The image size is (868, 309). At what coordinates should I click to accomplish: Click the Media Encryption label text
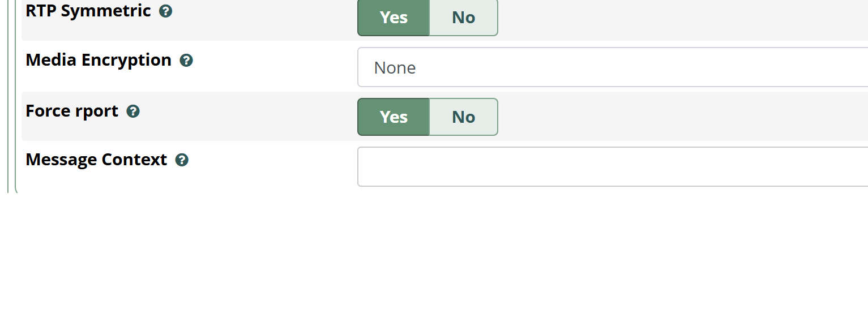click(99, 60)
